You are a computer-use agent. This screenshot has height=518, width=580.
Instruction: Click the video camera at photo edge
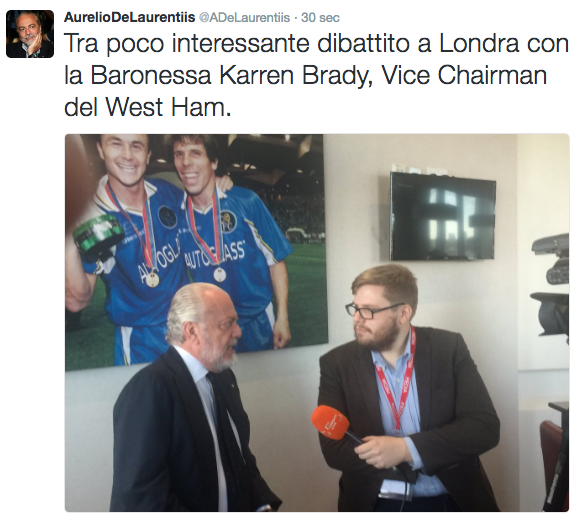(x=550, y=289)
